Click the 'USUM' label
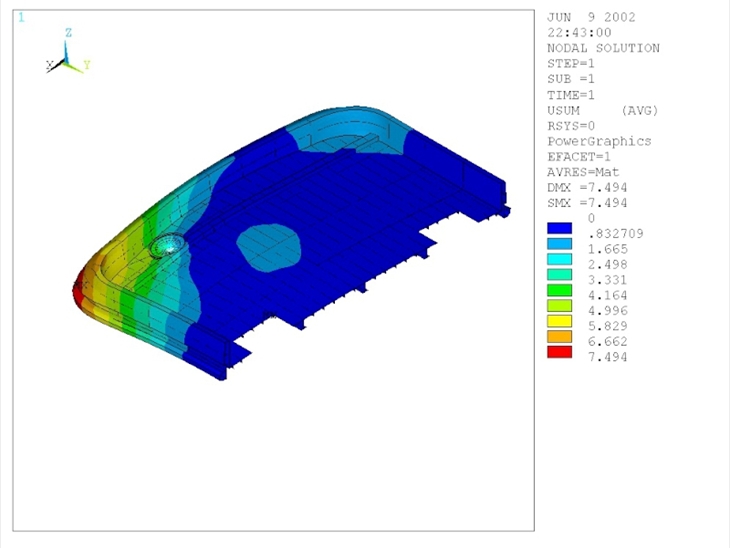This screenshot has height=548, width=730. [563, 111]
